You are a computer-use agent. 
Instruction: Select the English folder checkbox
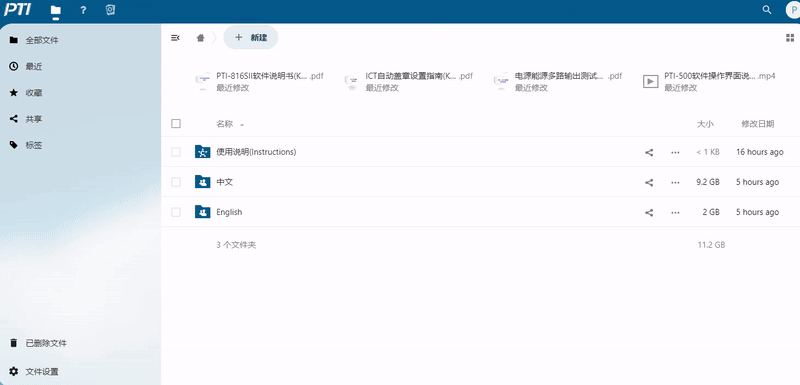point(176,212)
